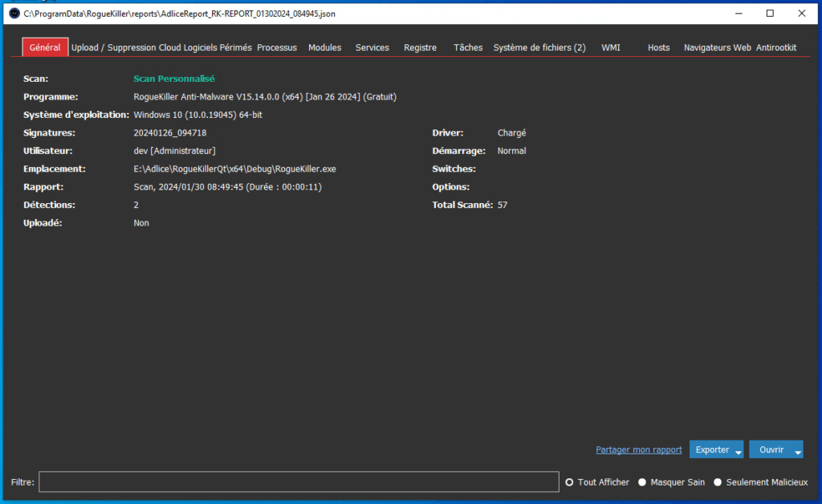
Task: Select the Tout Afficher radio button
Action: point(570,482)
